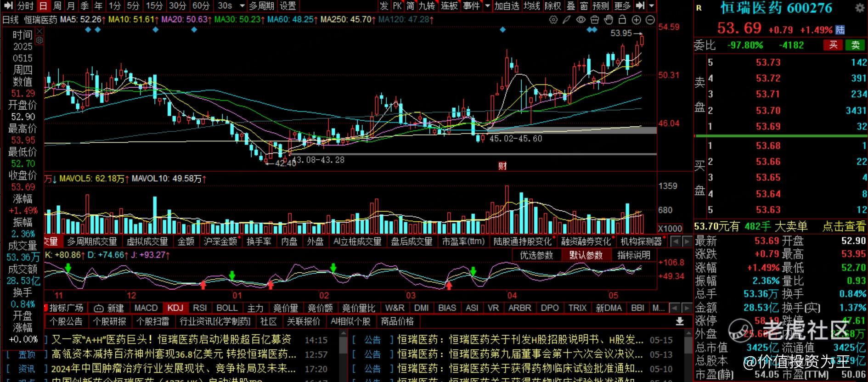Viewport: 868px width, 382px height.
Task: Open the chart settings gear icon
Action: click(x=553, y=20)
